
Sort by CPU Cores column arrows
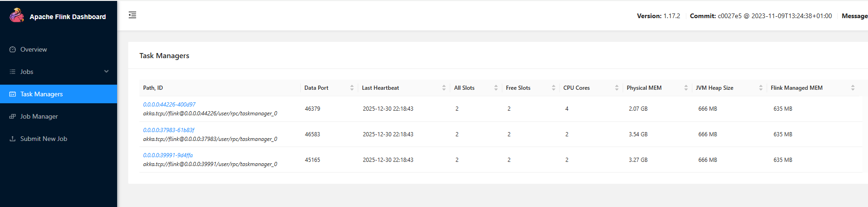(617, 88)
